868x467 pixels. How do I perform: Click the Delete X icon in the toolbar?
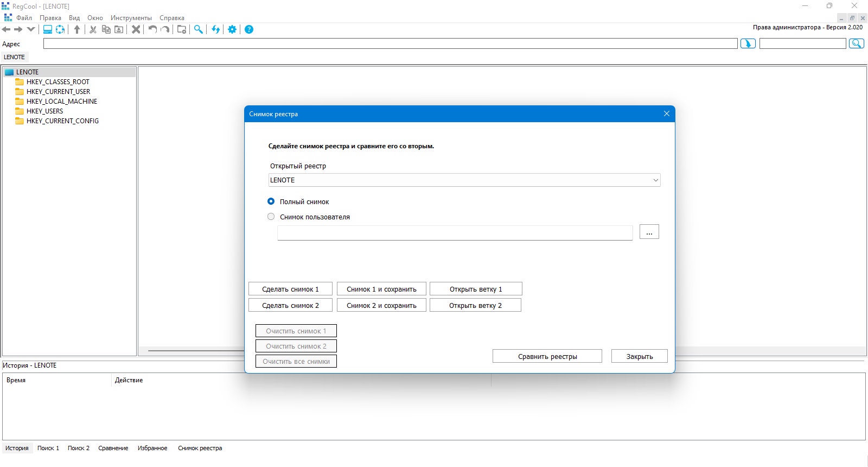(x=136, y=29)
